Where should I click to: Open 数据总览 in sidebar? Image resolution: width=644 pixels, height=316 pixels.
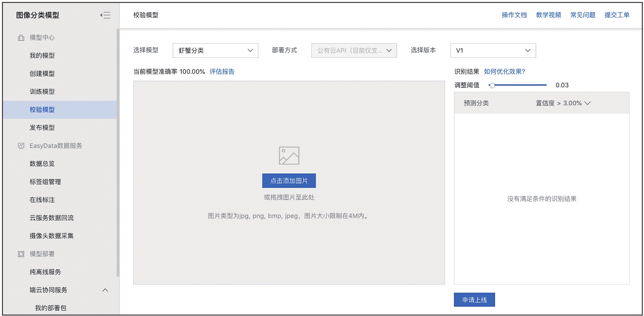point(42,164)
